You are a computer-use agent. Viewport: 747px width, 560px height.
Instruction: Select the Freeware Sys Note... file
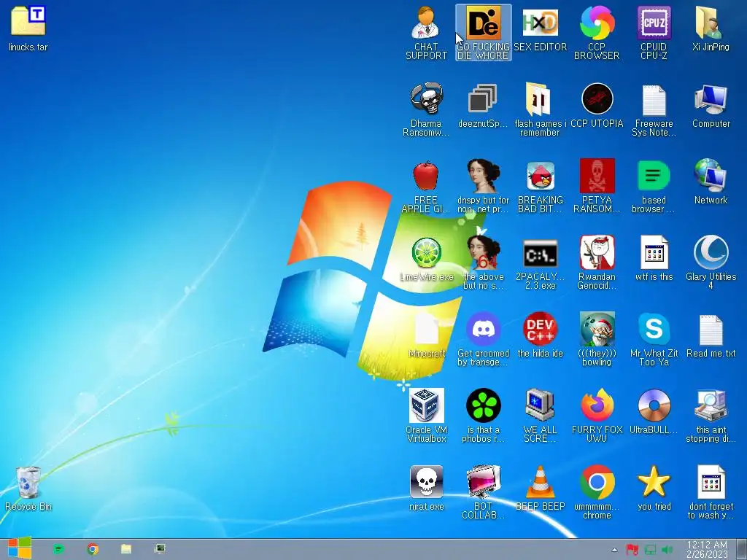654,100
